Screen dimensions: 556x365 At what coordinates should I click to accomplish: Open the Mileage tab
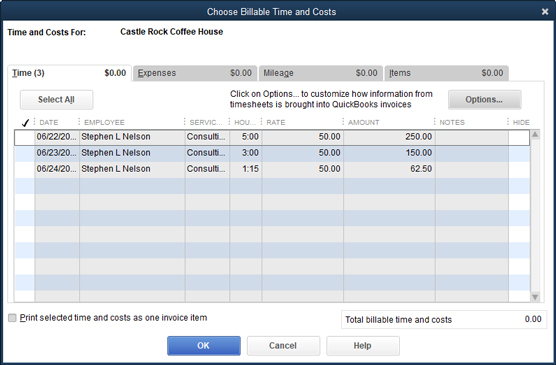pos(321,73)
